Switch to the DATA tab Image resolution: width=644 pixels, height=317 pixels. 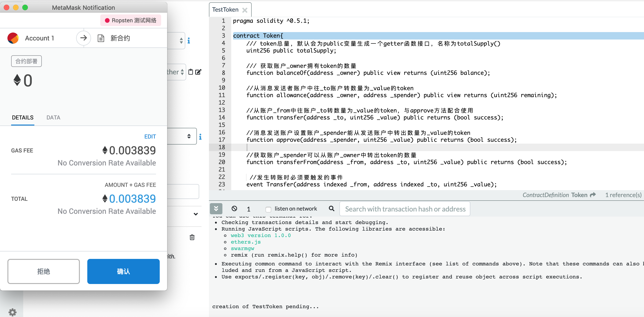53,118
